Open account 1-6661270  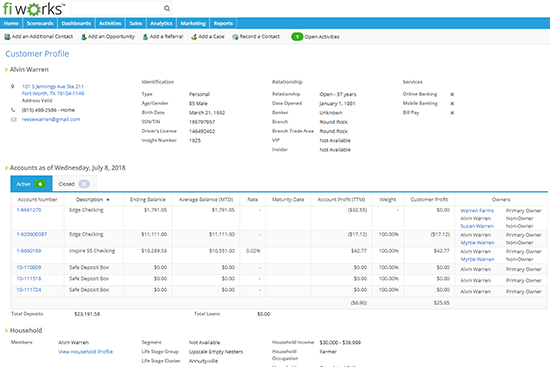(x=29, y=210)
